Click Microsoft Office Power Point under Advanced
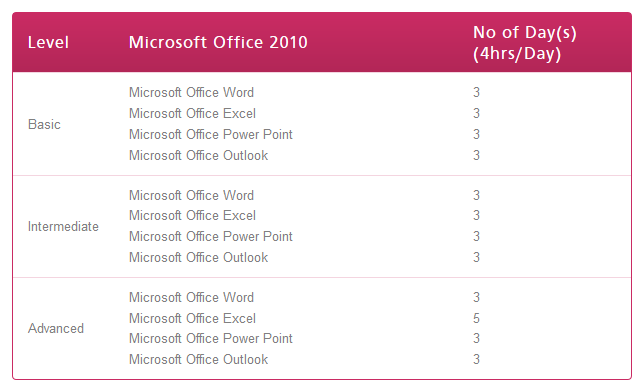This screenshot has height=389, width=636. tap(211, 338)
